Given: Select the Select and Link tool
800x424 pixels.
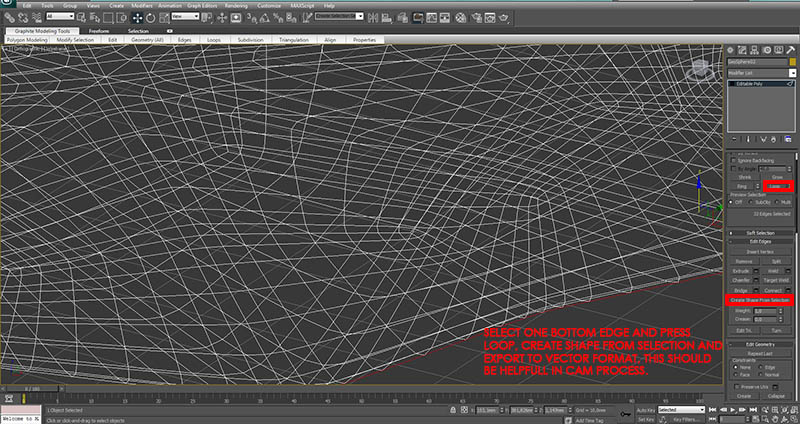Looking at the screenshot, I should (x=8, y=18).
